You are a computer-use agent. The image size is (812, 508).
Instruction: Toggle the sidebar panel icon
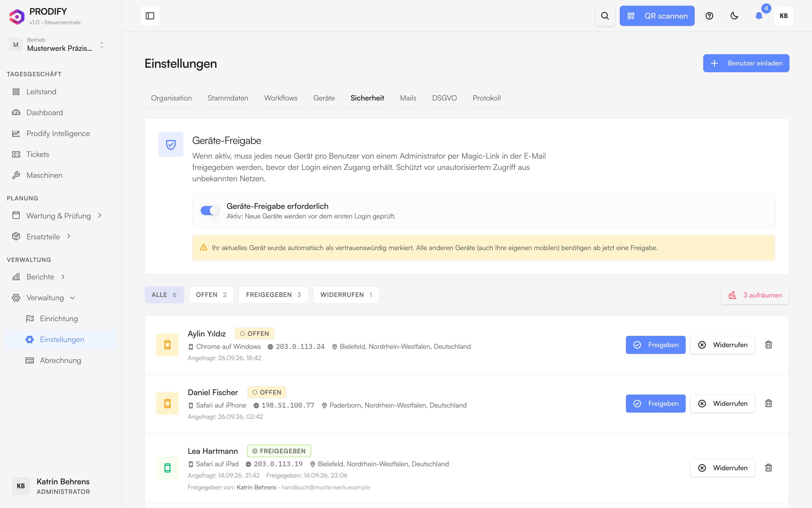click(x=150, y=16)
